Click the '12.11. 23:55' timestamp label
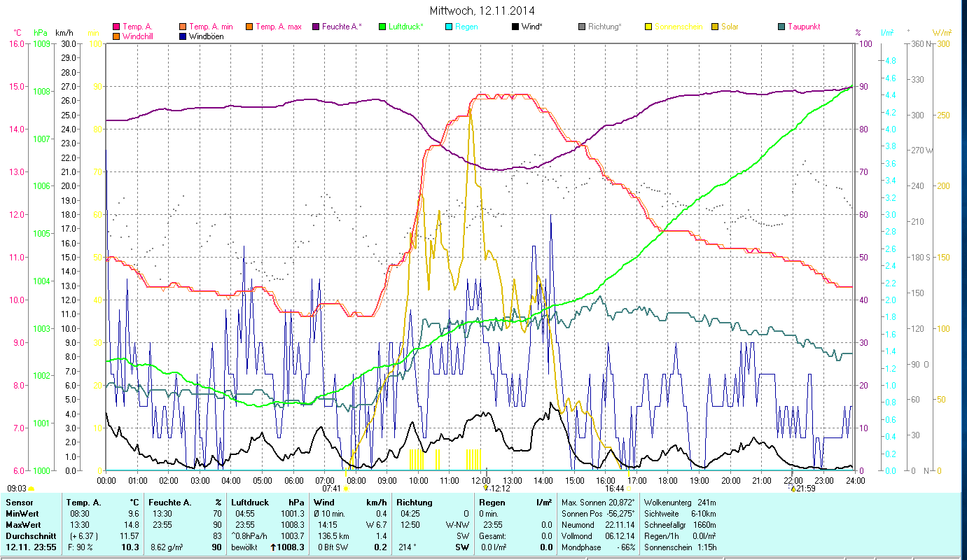 (x=31, y=547)
